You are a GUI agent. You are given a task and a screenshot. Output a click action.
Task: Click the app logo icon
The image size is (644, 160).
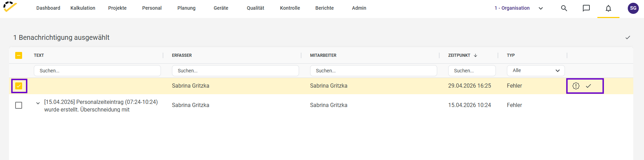coord(10,7)
